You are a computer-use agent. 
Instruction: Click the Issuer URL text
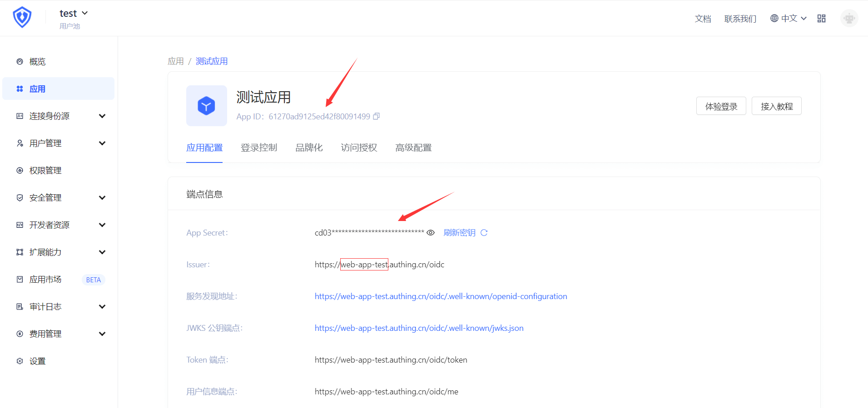click(379, 265)
